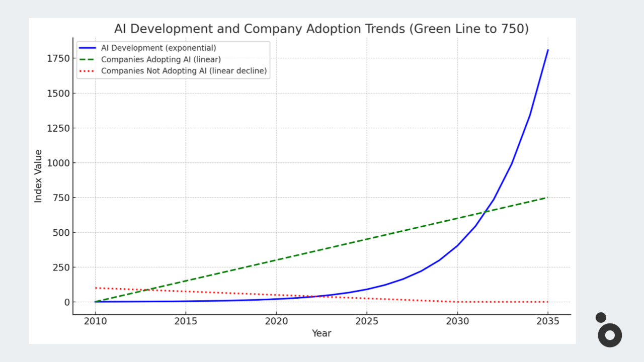Click the 2035 tick label on x-axis
This screenshot has height=362, width=644.
548,321
